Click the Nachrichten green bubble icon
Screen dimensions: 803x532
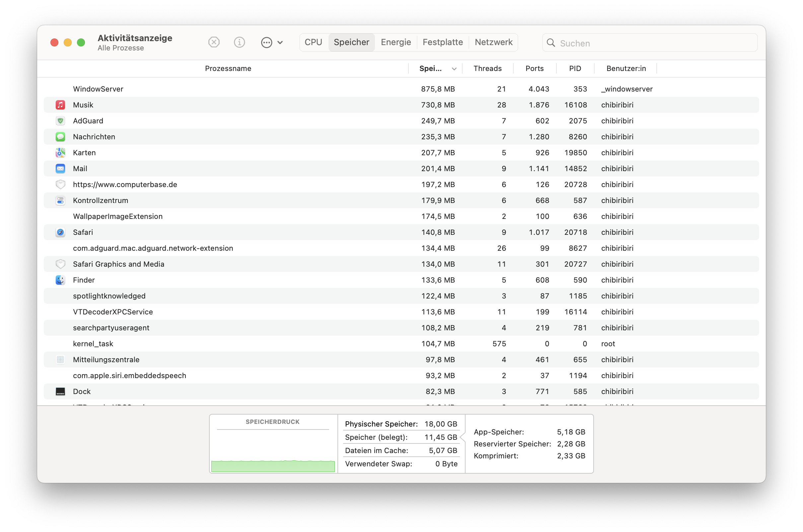coord(60,137)
